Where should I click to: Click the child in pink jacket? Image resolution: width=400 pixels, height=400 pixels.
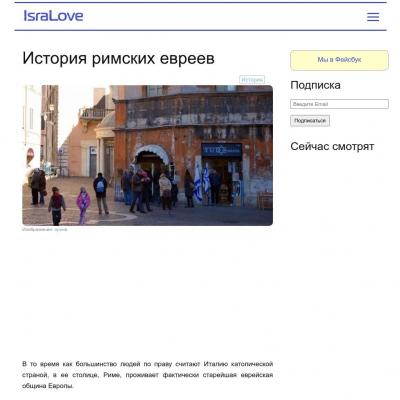coord(83,205)
